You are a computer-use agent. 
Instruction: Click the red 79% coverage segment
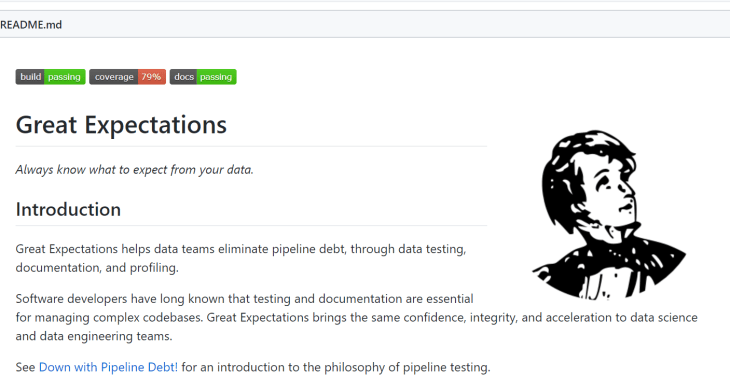(151, 77)
